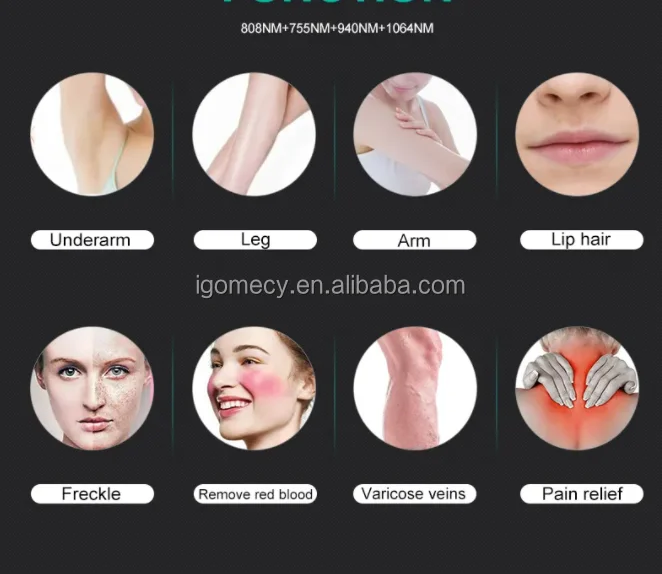Image resolution: width=662 pixels, height=574 pixels.
Task: Click the igomecy.en.alibaba.com watermark text
Action: tap(330, 286)
